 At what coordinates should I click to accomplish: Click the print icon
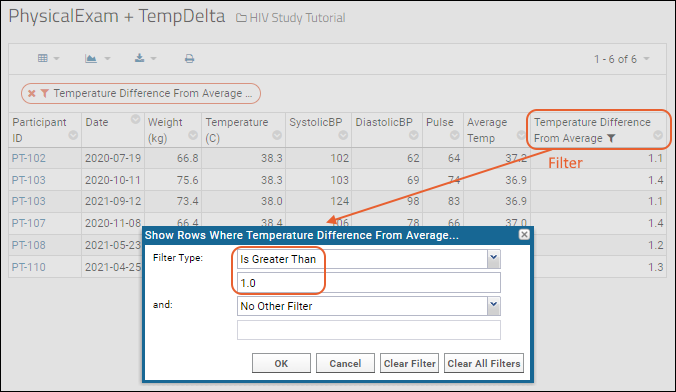click(189, 59)
